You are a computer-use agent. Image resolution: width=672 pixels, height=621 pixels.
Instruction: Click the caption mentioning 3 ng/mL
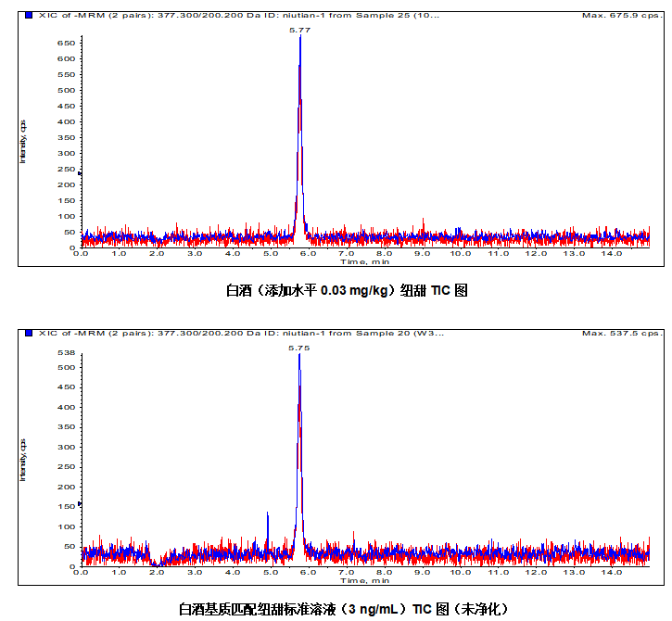[x=344, y=609]
